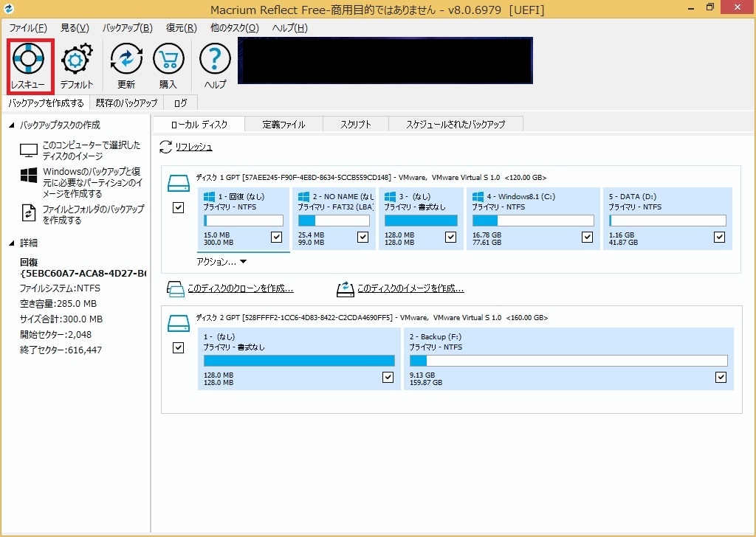Click ファイルとフォルダのバックアップを作成する link
Screen dimensions: 756x537
(93, 215)
